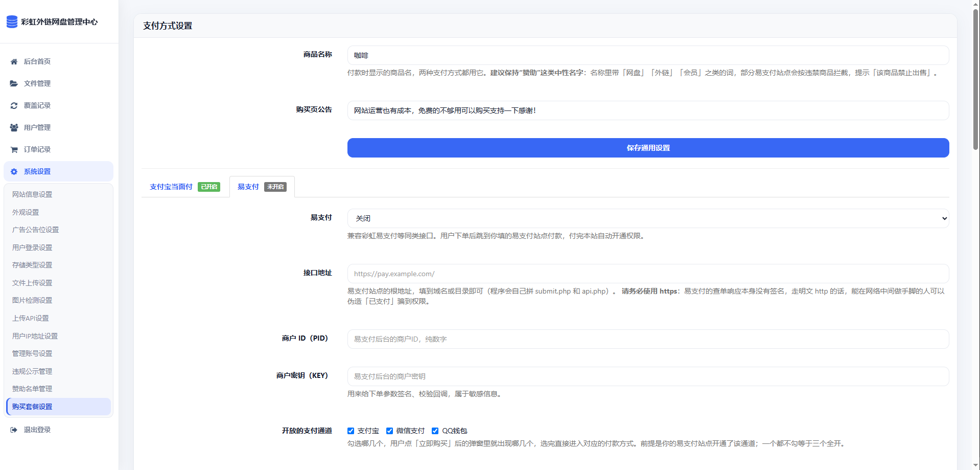This screenshot has width=980, height=470.
Task: Click the 已开启 status badge
Action: (209, 187)
